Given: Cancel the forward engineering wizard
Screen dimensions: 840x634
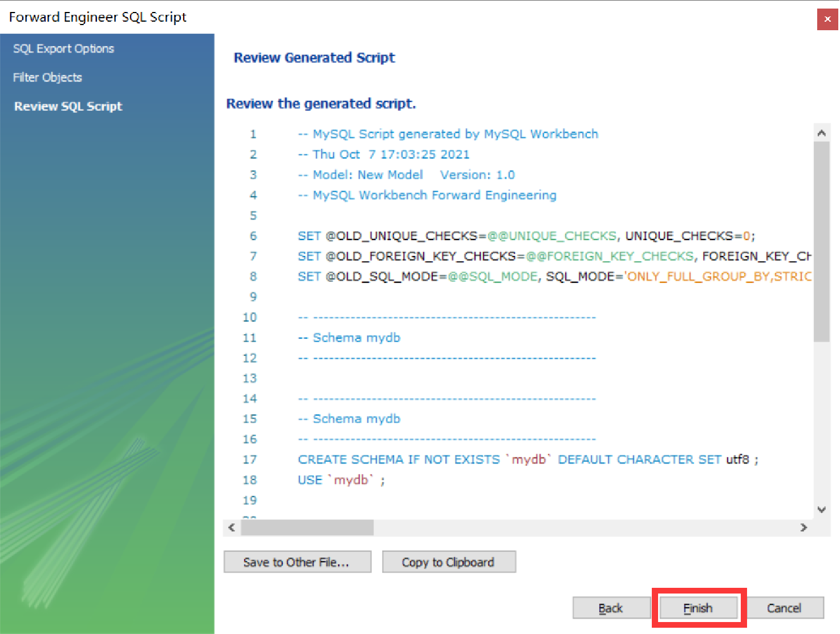Looking at the screenshot, I should pos(785,608).
